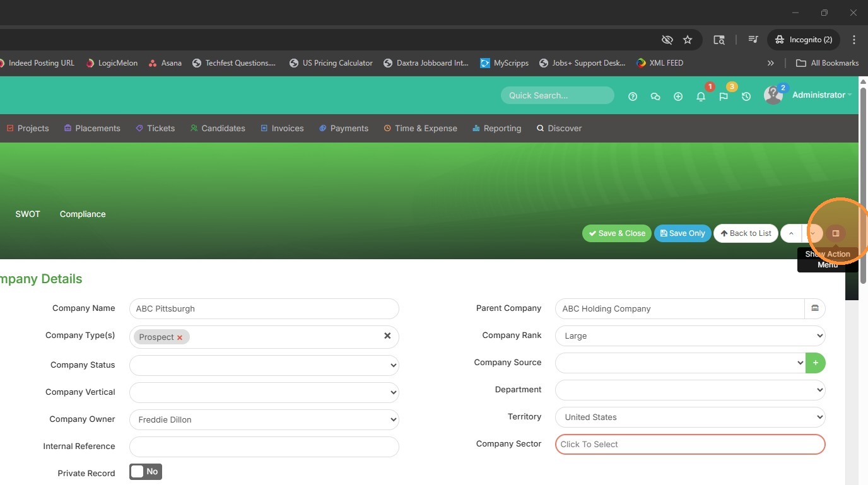
Task: Switch to the Compliance tab
Action: click(x=83, y=214)
